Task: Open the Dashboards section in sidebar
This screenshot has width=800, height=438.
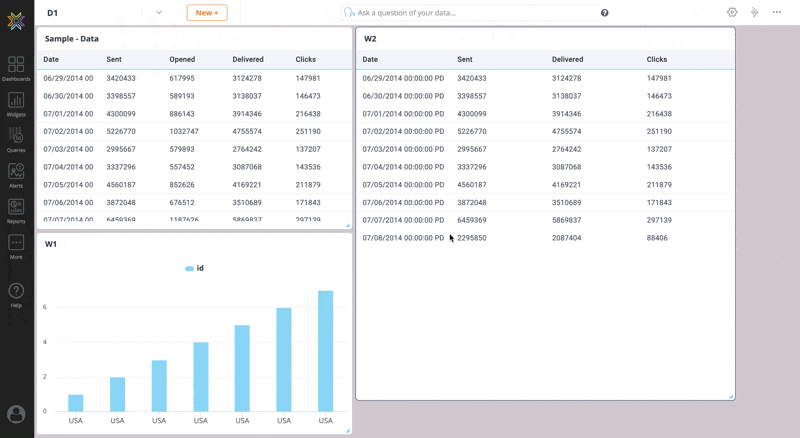Action: pyautogui.click(x=16, y=68)
